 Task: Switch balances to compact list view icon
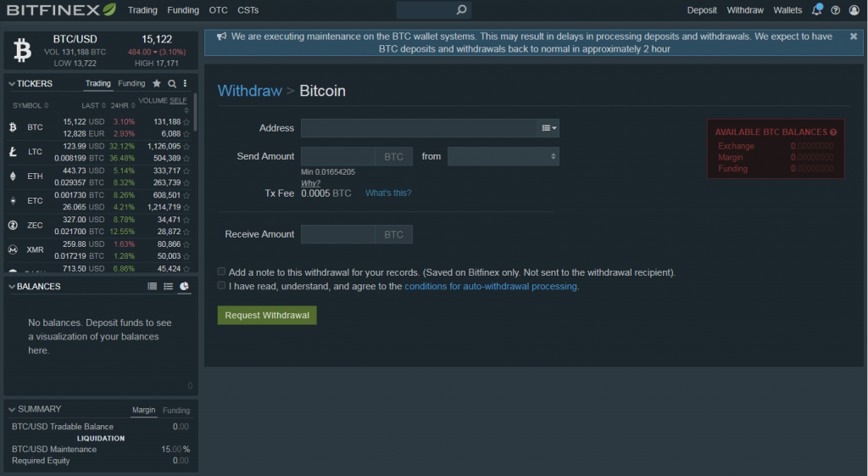tap(169, 286)
